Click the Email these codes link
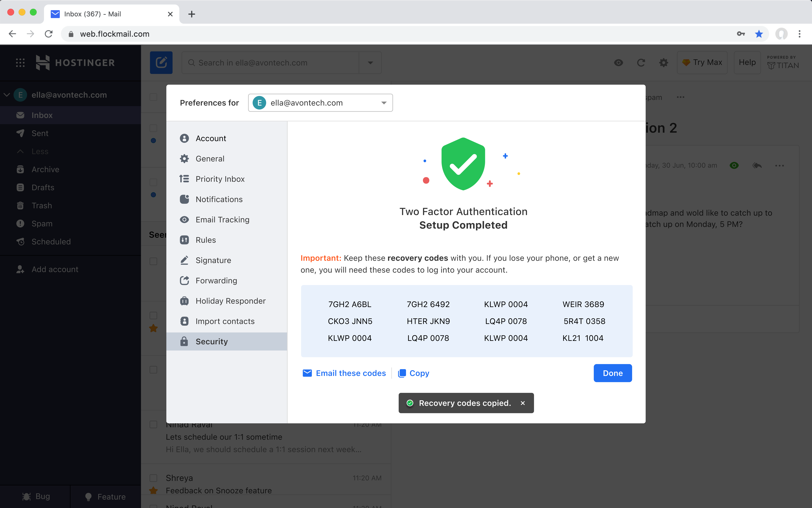This screenshot has width=812, height=508. tap(344, 373)
